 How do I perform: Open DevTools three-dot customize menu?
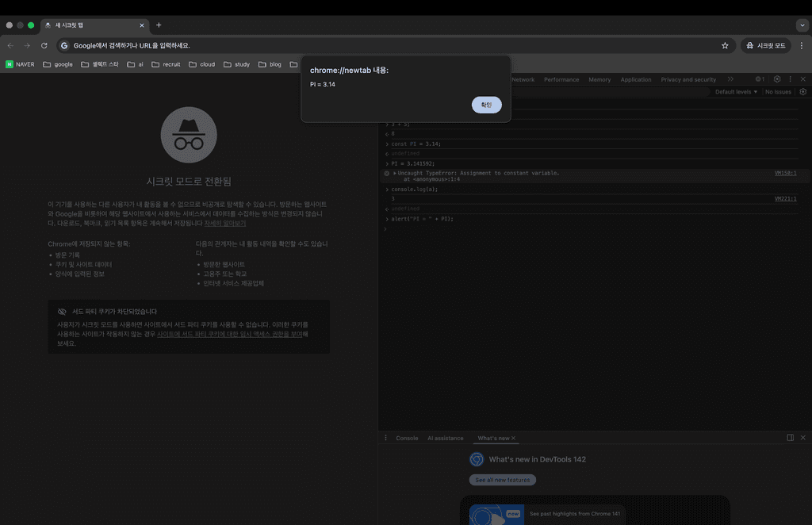pos(790,79)
